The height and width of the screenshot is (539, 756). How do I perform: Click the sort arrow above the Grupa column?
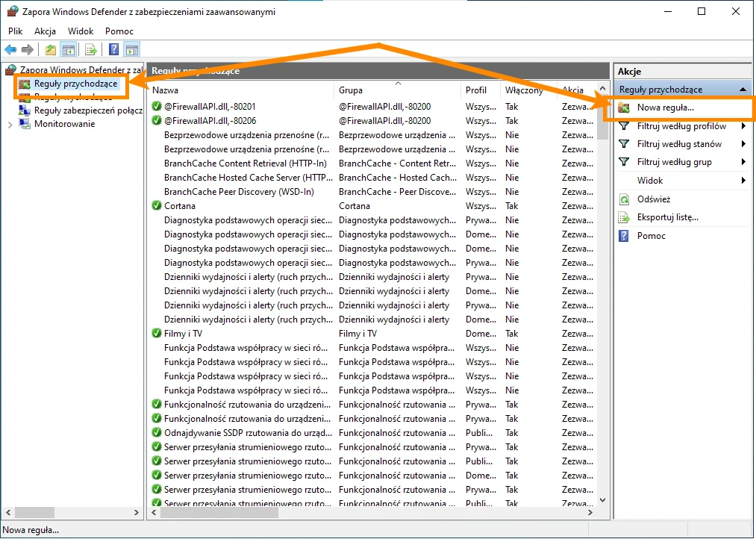(398, 84)
